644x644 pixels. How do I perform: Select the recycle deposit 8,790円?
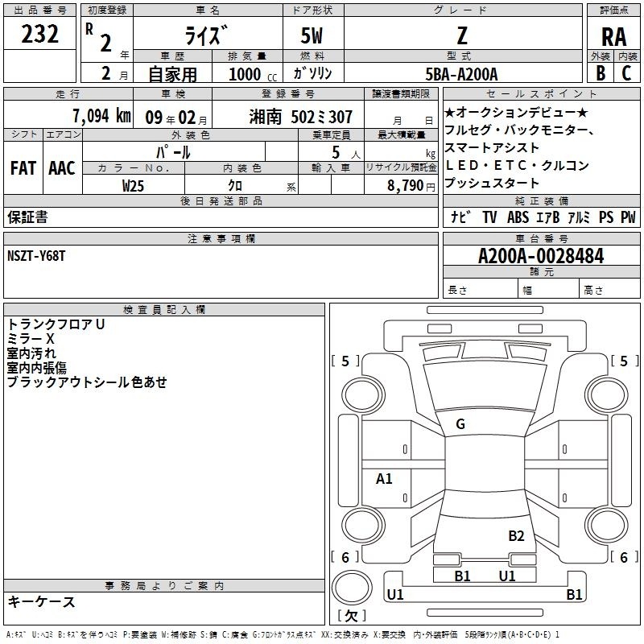(411, 186)
